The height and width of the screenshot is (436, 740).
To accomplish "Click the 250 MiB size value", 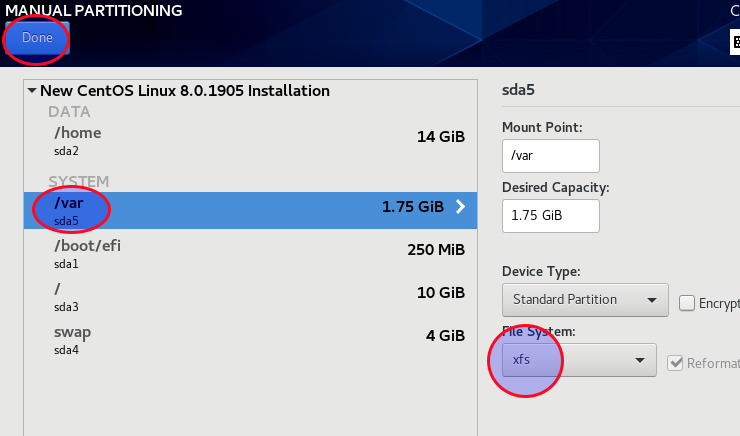I will click(x=436, y=250).
